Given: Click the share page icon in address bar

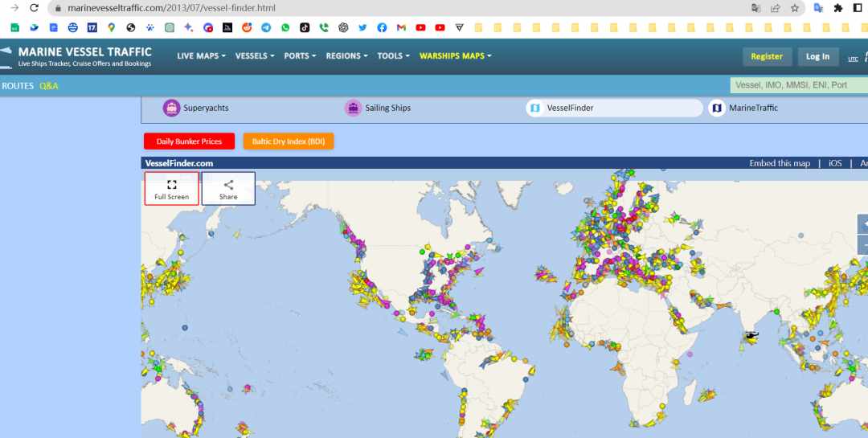Looking at the screenshot, I should click(775, 8).
